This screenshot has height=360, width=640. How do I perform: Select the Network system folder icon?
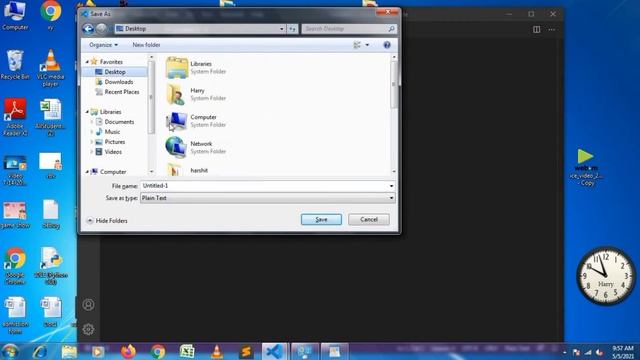pyautogui.click(x=177, y=147)
